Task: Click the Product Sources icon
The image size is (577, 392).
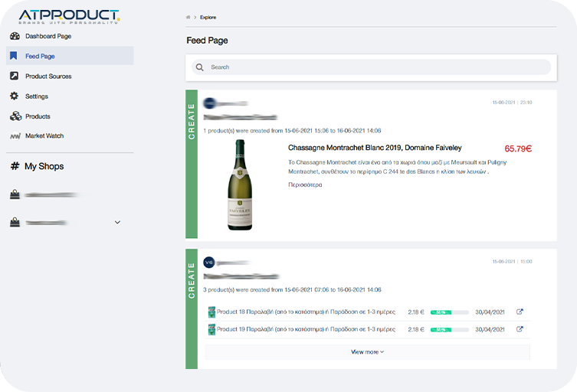Action: coord(14,76)
